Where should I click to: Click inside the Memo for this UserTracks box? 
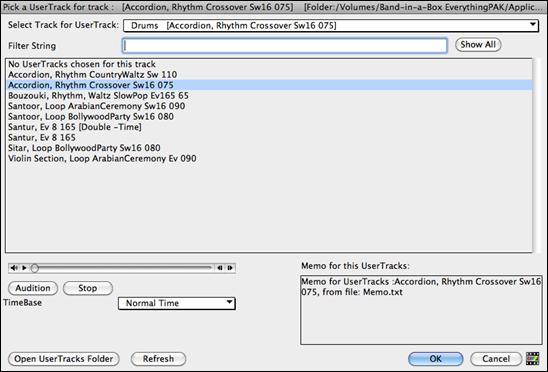pos(421,310)
